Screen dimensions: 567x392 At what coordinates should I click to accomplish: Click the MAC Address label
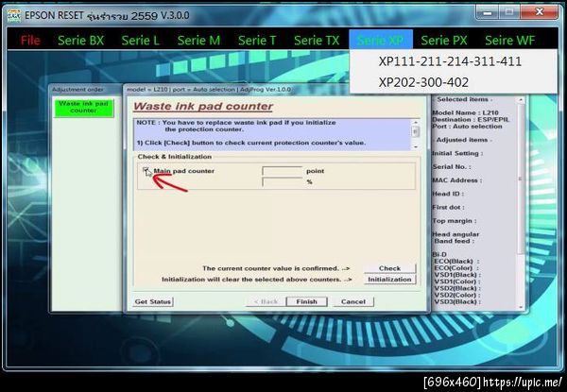pyautogui.click(x=456, y=179)
